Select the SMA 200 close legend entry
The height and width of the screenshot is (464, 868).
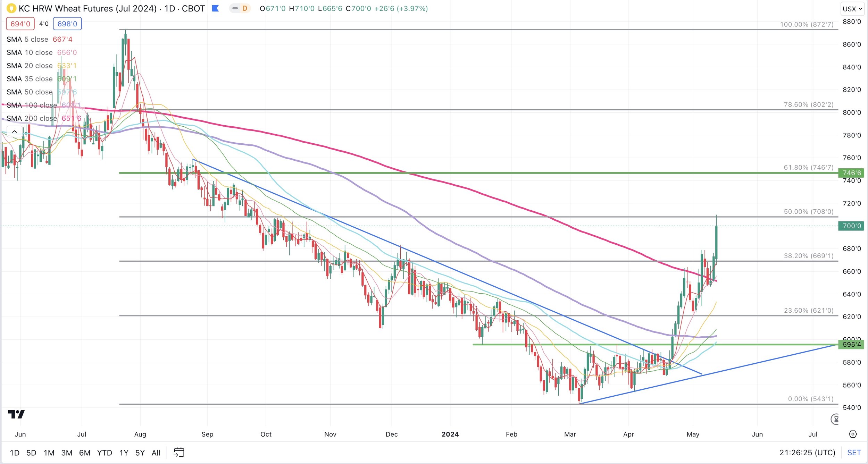pyautogui.click(x=32, y=118)
